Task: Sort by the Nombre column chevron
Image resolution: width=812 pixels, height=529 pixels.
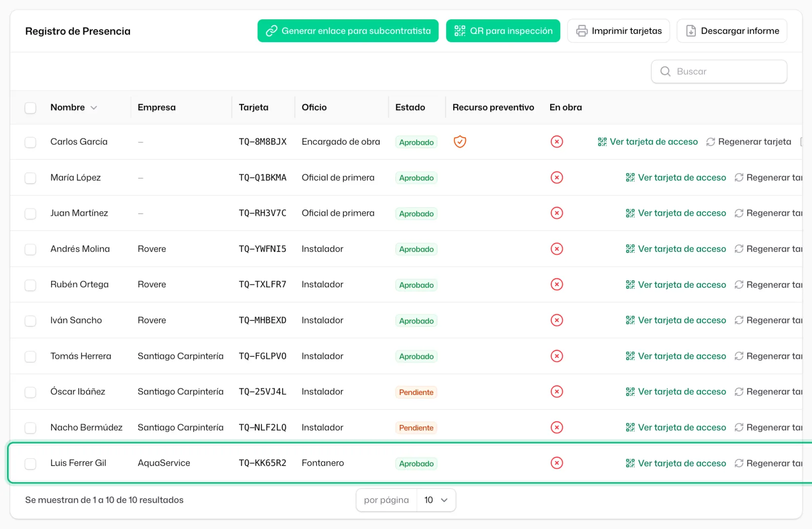Action: pyautogui.click(x=94, y=108)
